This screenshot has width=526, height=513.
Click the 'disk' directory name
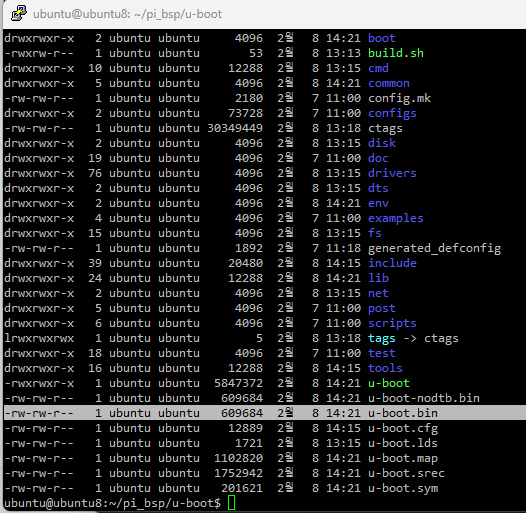pyautogui.click(x=382, y=143)
